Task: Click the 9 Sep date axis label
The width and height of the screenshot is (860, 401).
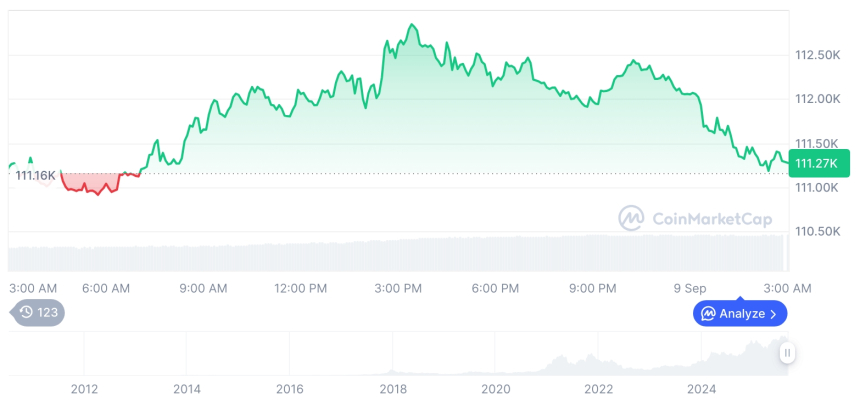Action: pyautogui.click(x=689, y=288)
